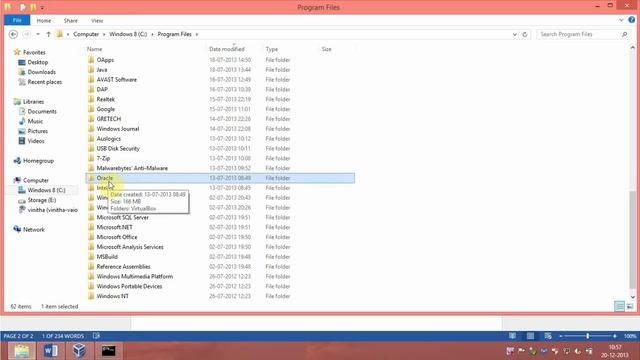Click Word word count status
This screenshot has width=640, height=360.
63,336
